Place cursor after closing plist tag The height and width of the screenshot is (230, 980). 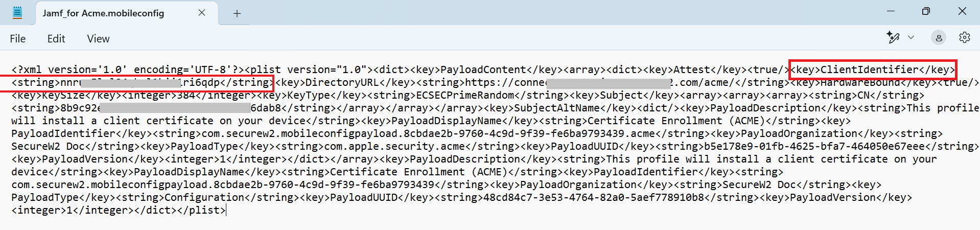coord(225,210)
